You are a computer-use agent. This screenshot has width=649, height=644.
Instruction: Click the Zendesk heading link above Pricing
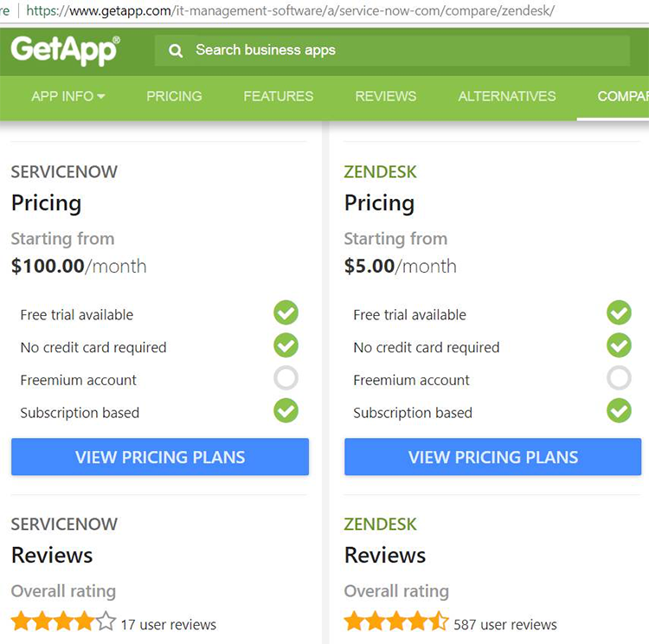[x=381, y=171]
